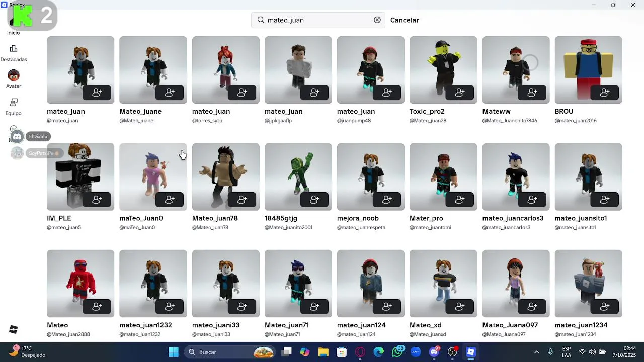Open Microsoft Edge from taskbar
Viewport: 644px width, 362px height.
click(378, 352)
